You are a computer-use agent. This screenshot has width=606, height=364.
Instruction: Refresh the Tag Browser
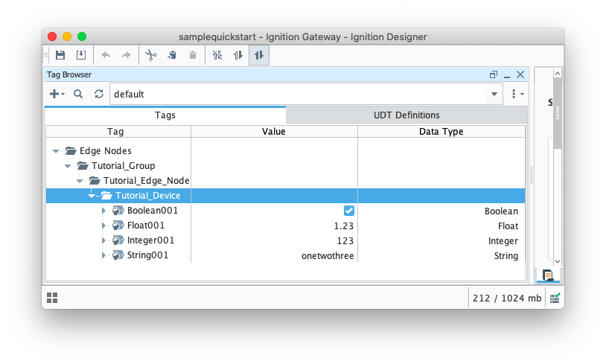pos(99,95)
